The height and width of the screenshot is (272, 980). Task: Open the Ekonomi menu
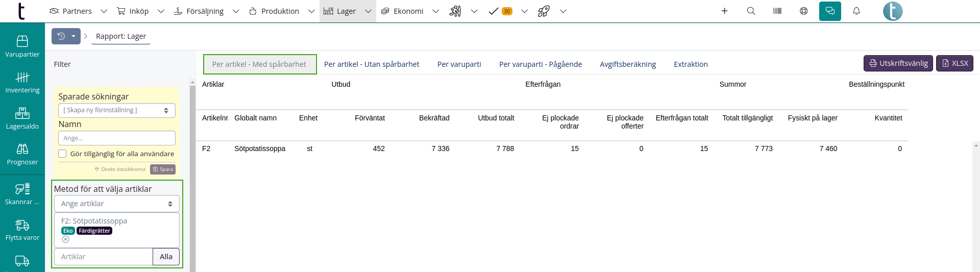pos(402,11)
